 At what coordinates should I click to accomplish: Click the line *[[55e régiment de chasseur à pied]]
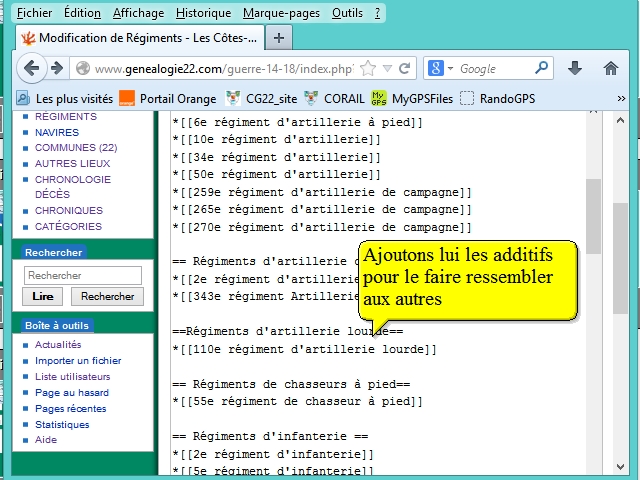(297, 402)
